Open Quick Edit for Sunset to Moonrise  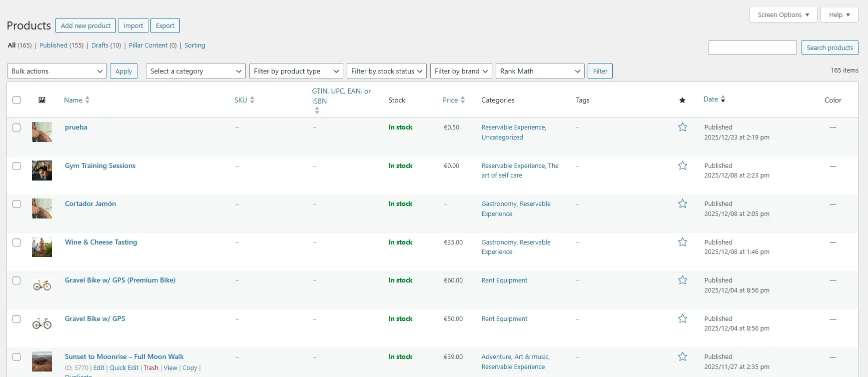coord(124,367)
